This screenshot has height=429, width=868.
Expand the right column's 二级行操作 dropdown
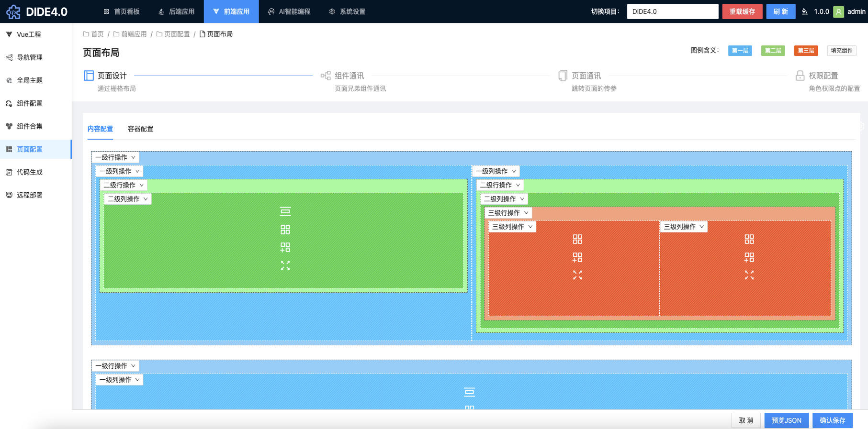coord(500,185)
